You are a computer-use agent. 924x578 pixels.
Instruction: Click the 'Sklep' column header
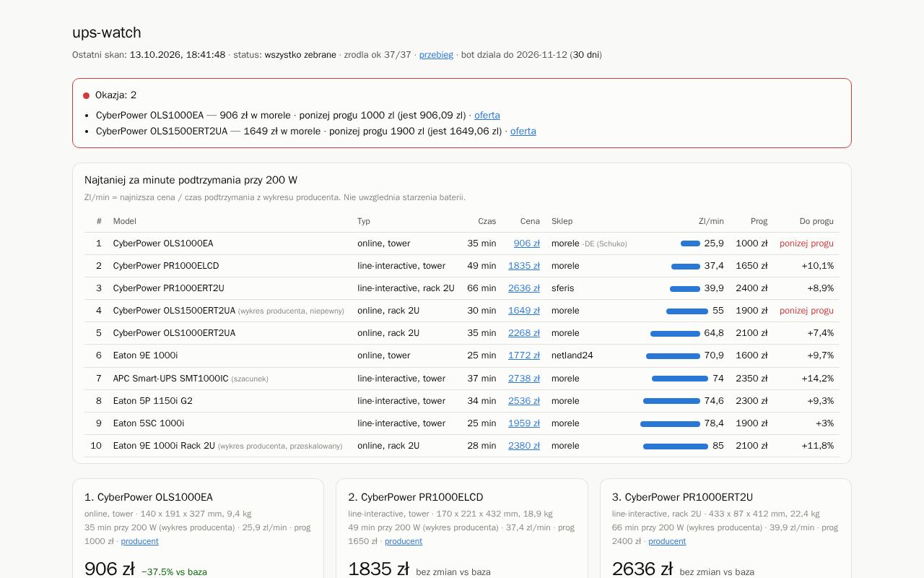(x=562, y=221)
